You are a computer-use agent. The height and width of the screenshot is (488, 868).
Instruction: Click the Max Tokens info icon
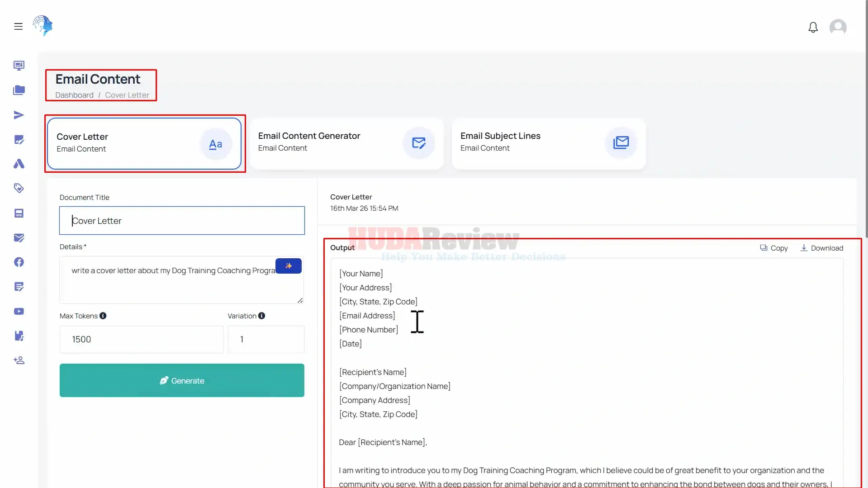pyautogui.click(x=103, y=316)
